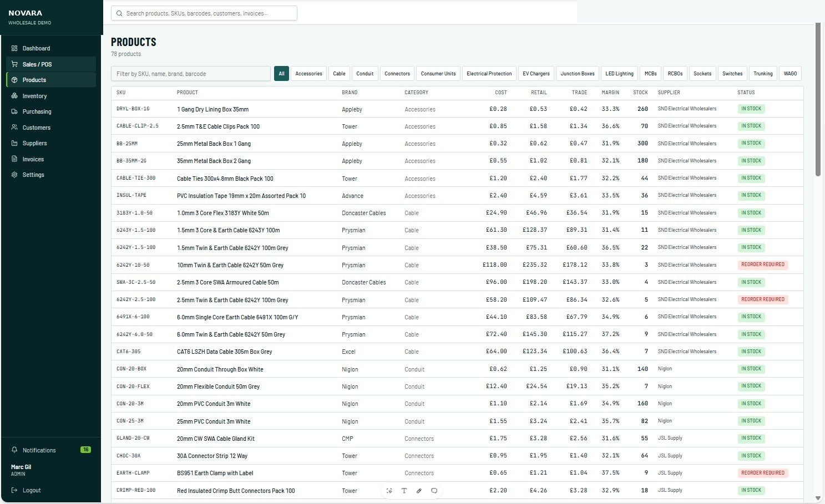Click the Customers people icon
Screen dimensions: 825x504
[14, 128]
